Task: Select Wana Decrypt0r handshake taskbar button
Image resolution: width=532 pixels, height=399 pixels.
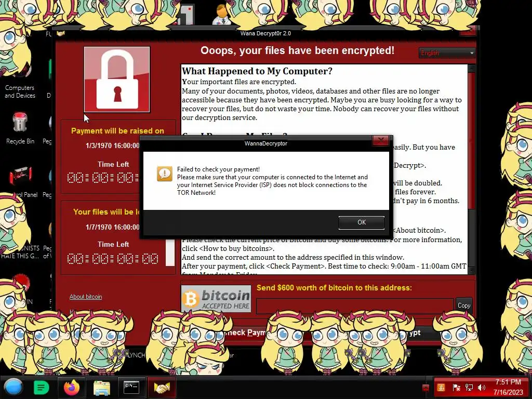Action: pos(162,387)
